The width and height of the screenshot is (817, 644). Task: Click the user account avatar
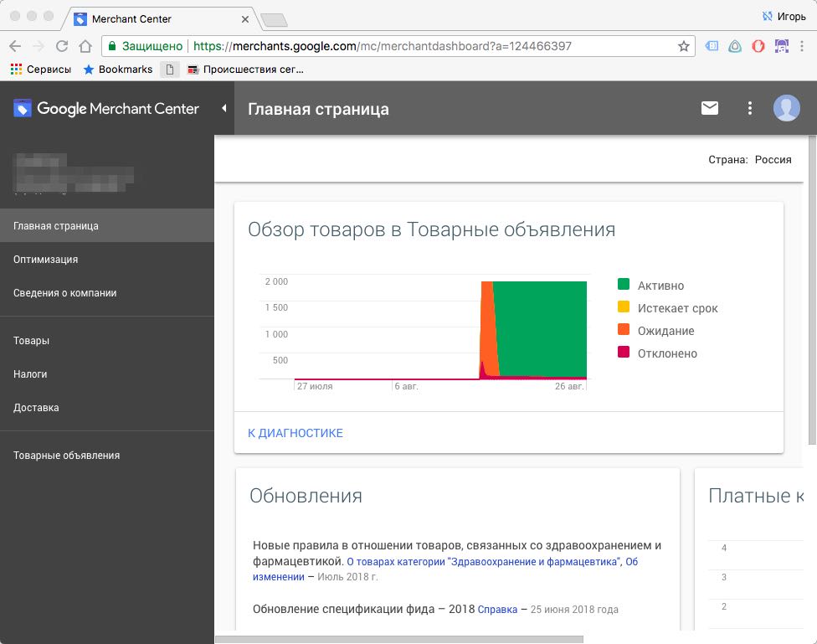(x=786, y=108)
